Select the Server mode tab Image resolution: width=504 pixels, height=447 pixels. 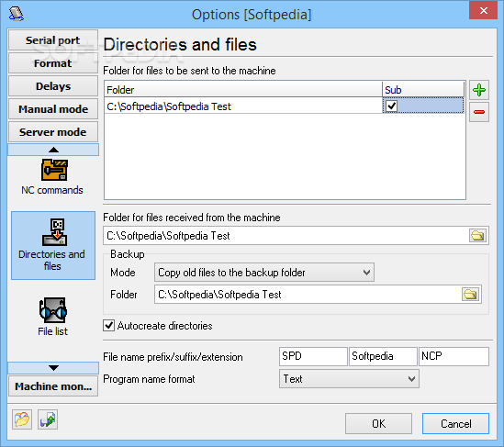coord(53,132)
